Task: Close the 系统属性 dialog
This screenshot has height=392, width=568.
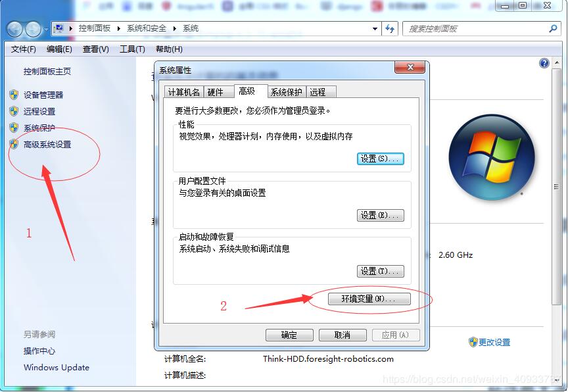Action: (x=410, y=67)
